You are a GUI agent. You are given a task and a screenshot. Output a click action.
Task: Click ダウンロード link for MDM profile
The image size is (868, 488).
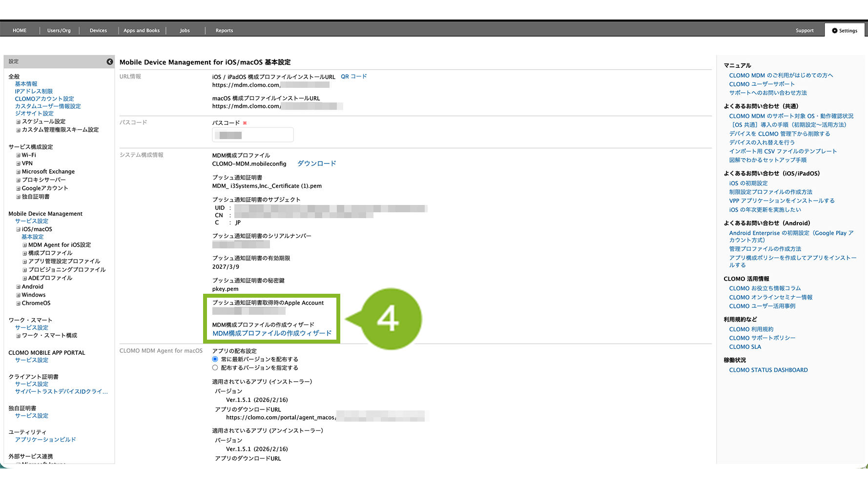(317, 163)
